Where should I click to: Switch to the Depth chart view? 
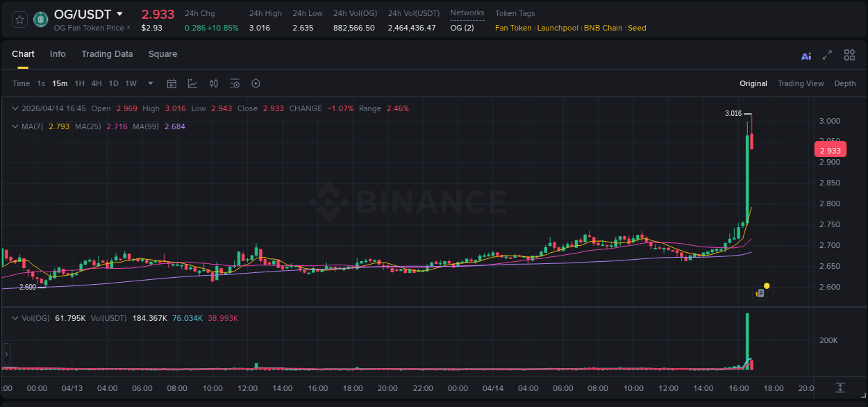(x=845, y=83)
